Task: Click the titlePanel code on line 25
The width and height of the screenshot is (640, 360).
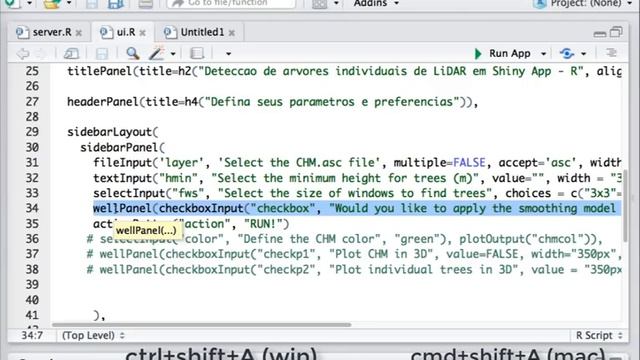Action: tap(344, 71)
